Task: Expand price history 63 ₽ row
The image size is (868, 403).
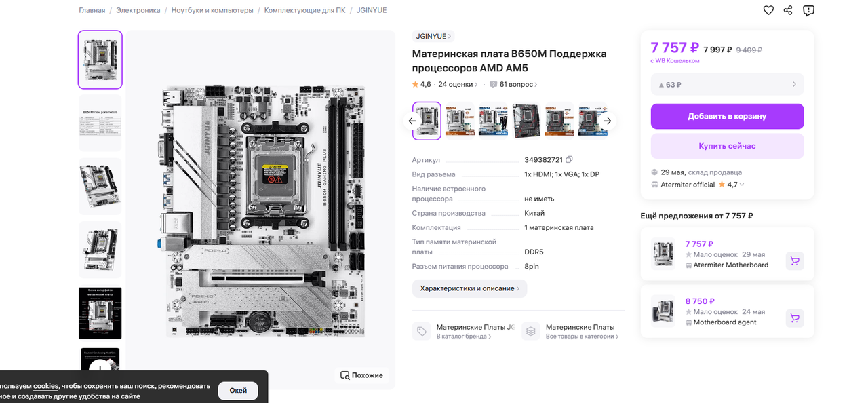Action: pyautogui.click(x=727, y=84)
